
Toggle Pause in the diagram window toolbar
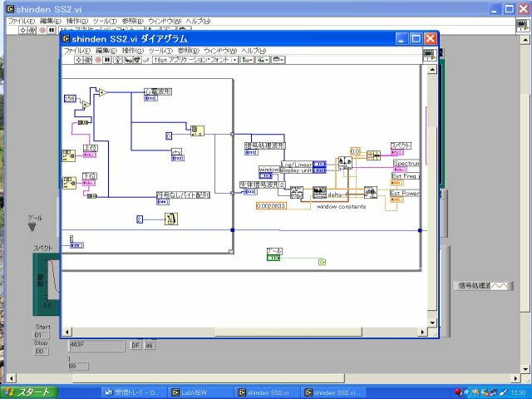click(107, 60)
